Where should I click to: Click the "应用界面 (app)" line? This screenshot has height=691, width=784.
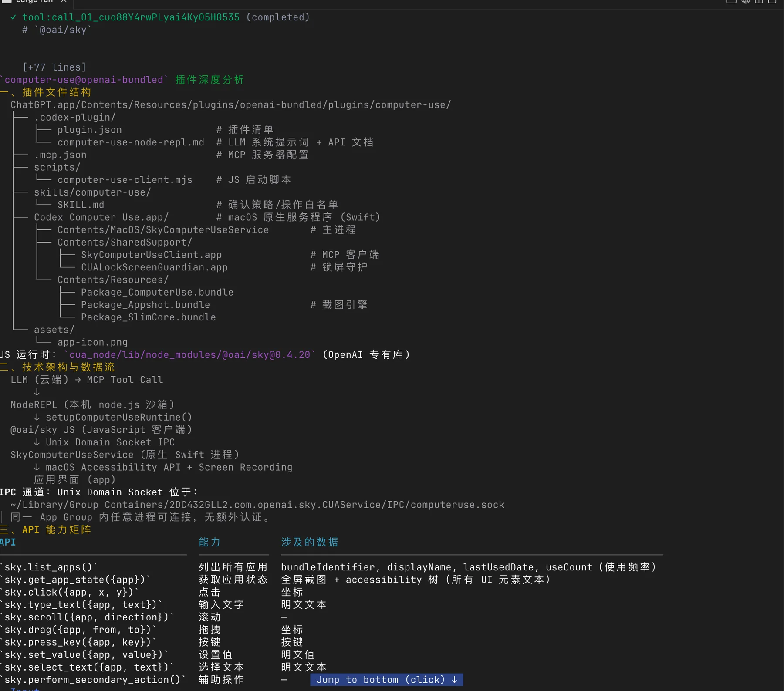tap(75, 479)
